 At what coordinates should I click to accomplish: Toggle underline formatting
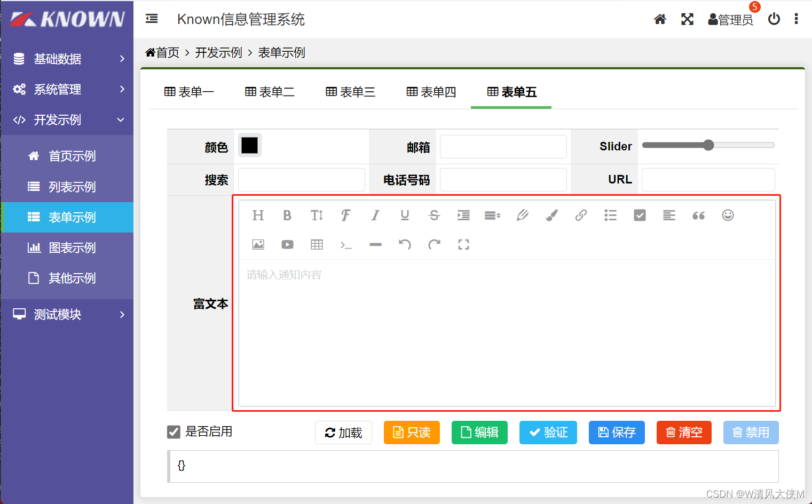405,215
